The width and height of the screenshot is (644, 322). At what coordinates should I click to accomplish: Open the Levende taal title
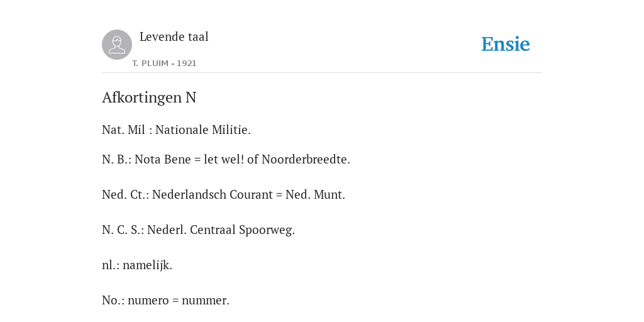[174, 36]
